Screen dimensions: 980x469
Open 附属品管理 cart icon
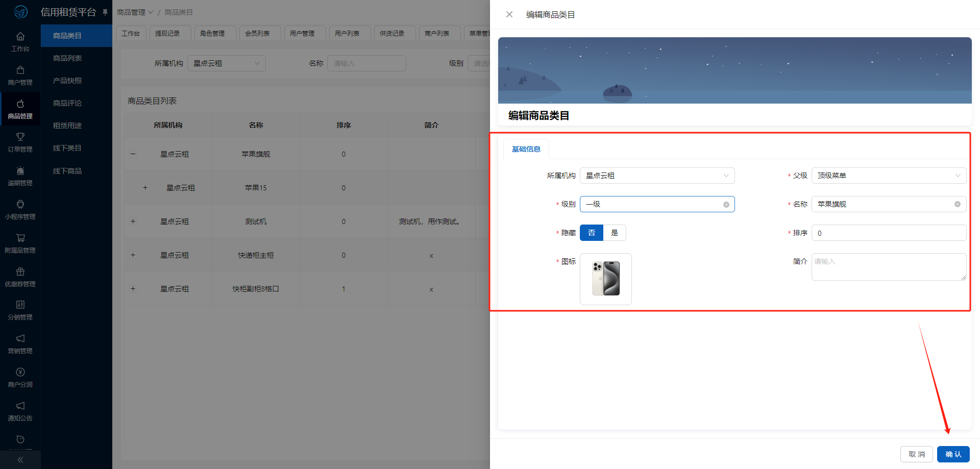click(20, 238)
